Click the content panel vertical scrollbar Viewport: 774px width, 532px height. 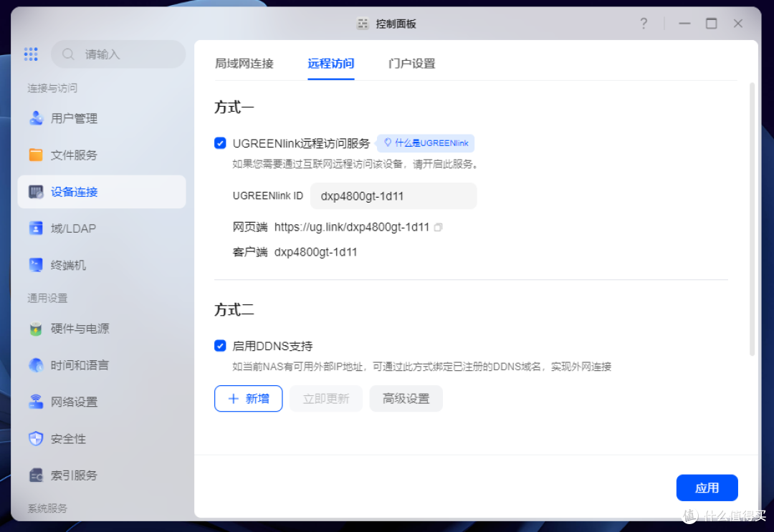pos(752,219)
